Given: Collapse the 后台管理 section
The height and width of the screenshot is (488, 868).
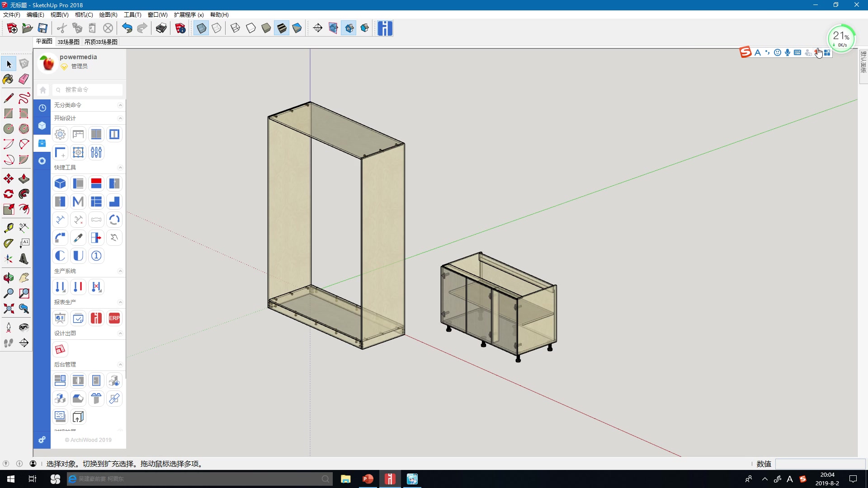Looking at the screenshot, I should (120, 365).
